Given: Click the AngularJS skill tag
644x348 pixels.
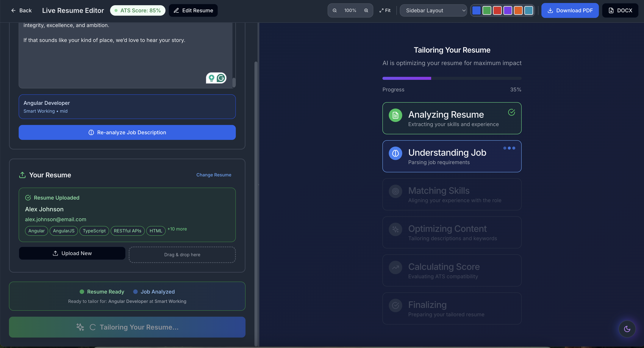Looking at the screenshot, I should (x=64, y=231).
